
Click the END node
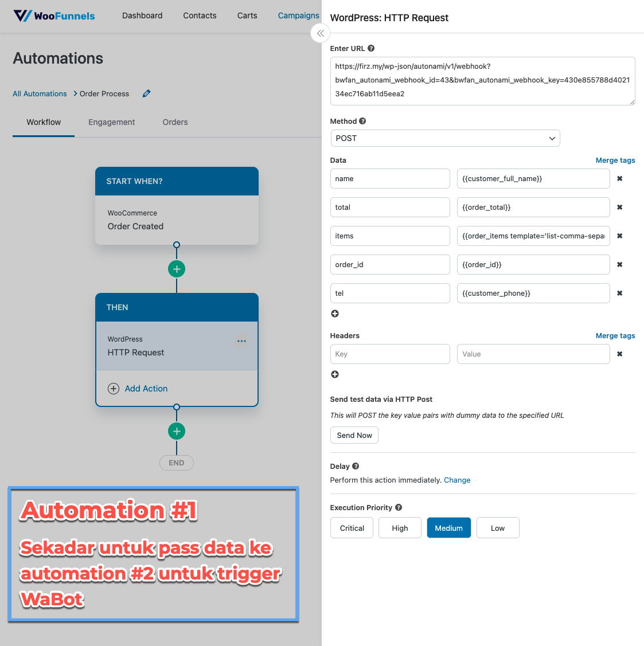(x=177, y=463)
